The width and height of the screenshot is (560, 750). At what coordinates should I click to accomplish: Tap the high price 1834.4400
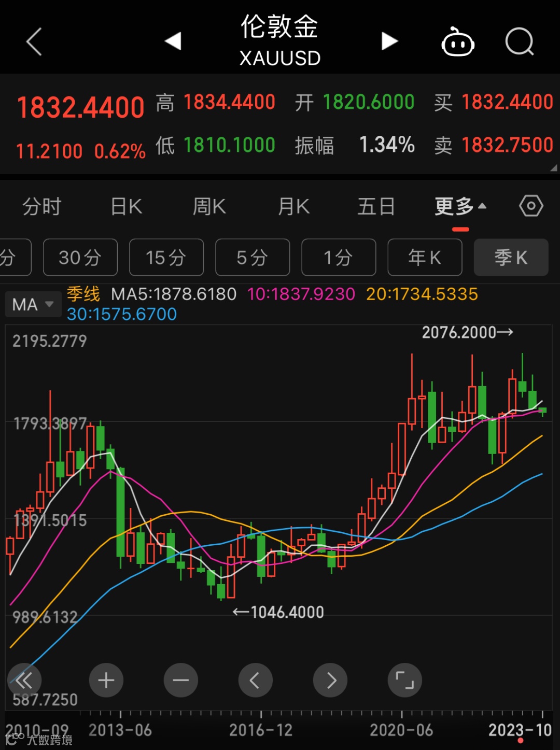[229, 102]
